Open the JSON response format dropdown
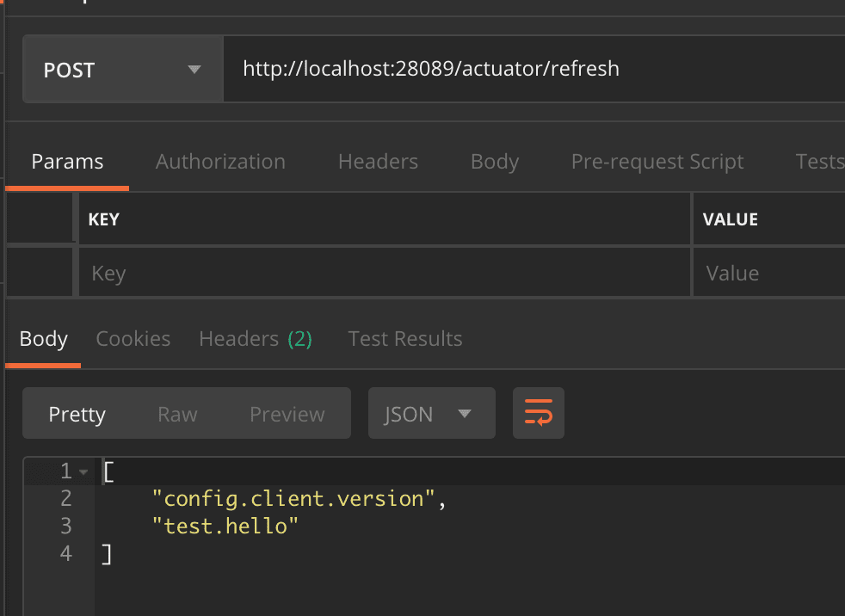 [x=431, y=414]
